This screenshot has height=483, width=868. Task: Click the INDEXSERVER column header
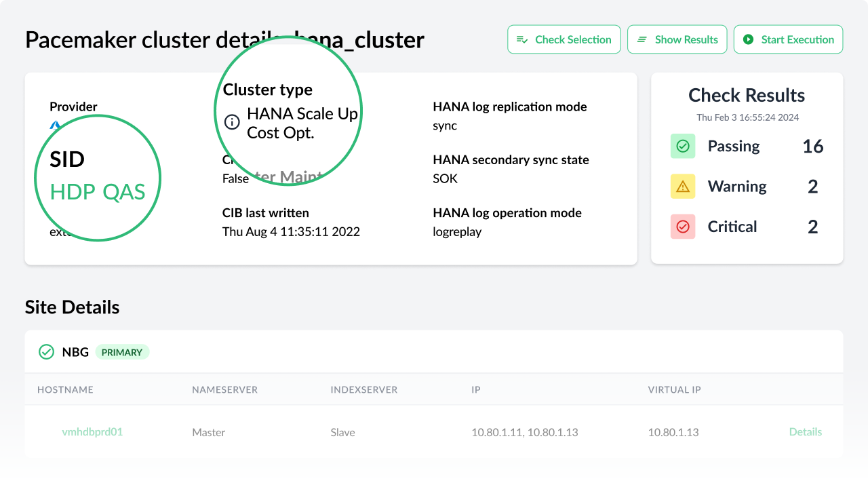click(x=364, y=389)
